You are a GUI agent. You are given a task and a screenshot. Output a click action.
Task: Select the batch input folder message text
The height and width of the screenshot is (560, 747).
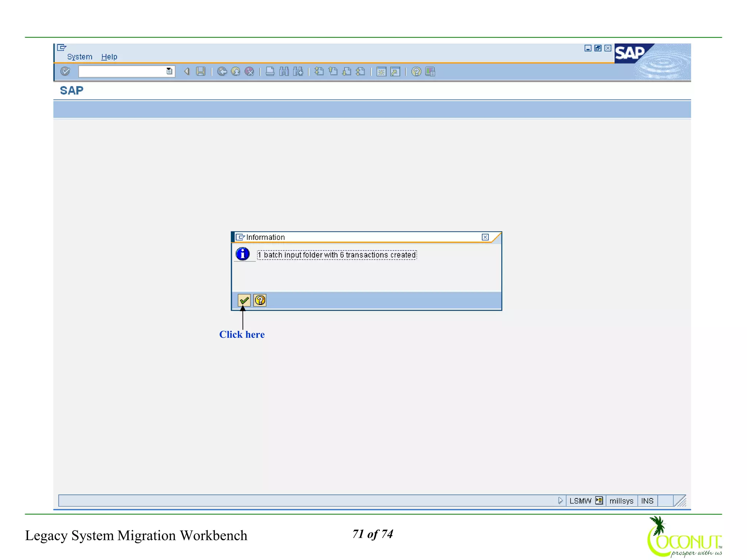[337, 255]
